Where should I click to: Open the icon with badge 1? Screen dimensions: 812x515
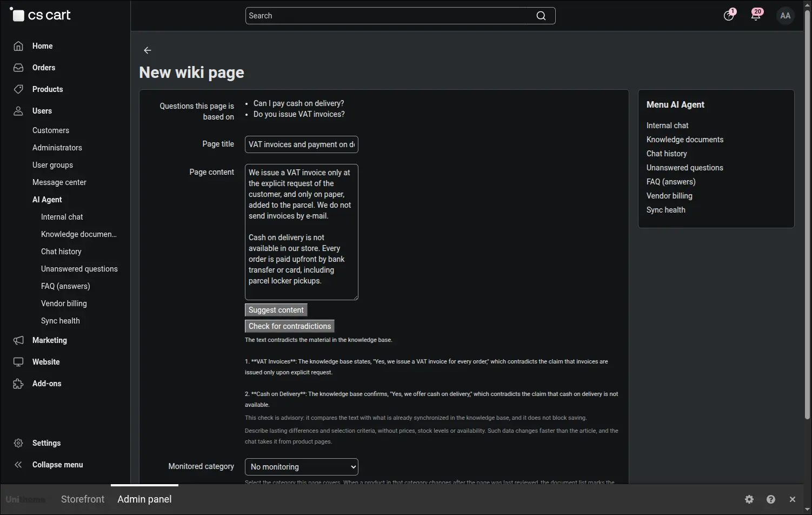pos(729,16)
